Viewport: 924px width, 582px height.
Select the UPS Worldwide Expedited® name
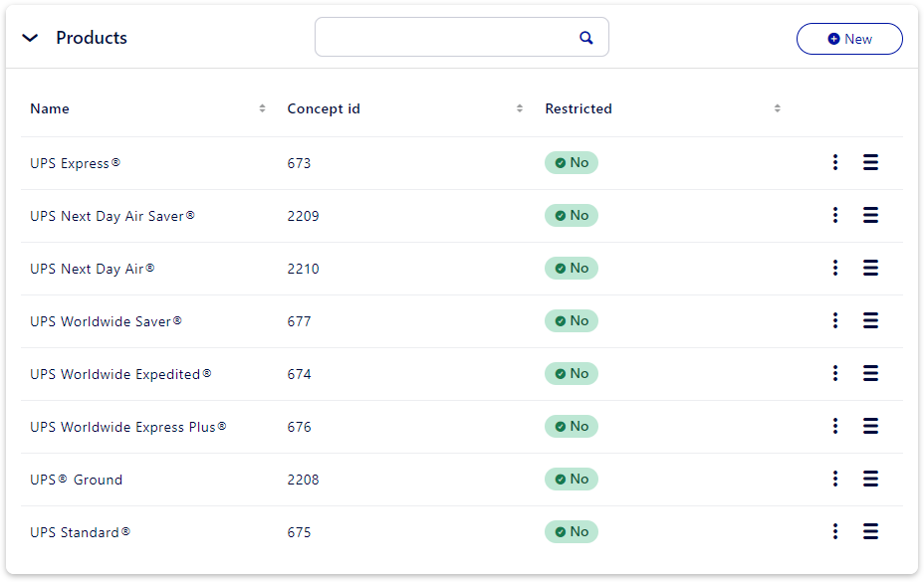(x=120, y=374)
